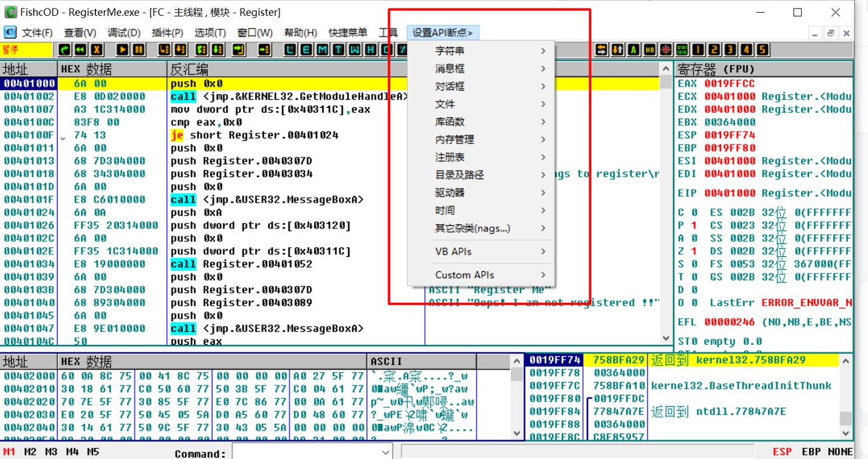Click the green binary digits icon
Screen dimensions: 868x459
[682, 50]
